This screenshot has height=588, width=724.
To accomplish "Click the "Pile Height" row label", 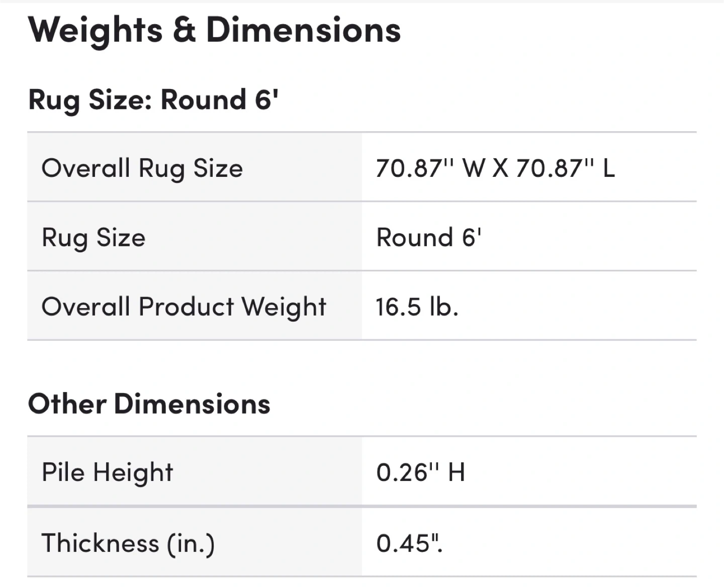I will click(107, 472).
